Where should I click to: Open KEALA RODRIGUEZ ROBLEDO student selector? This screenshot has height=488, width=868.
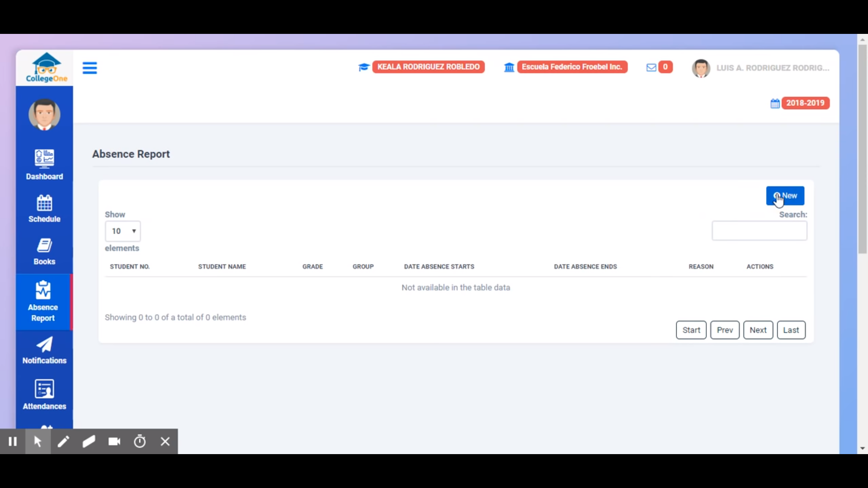[428, 67]
